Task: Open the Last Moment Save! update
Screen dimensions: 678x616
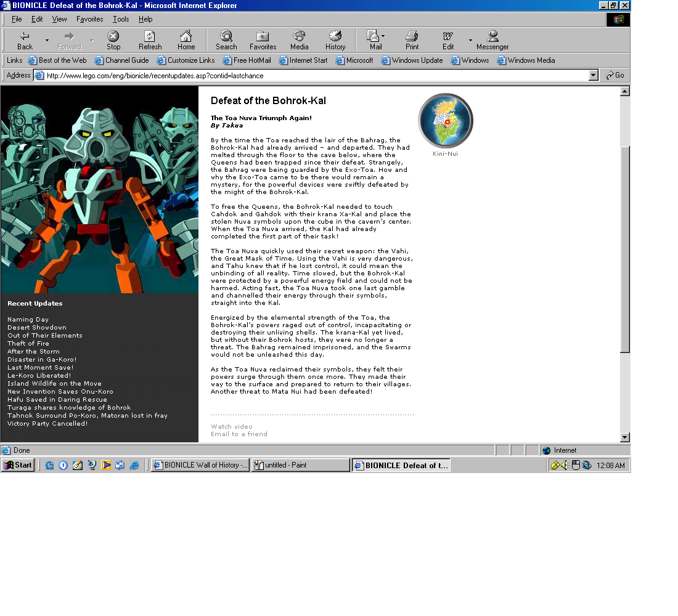Action: click(x=40, y=367)
